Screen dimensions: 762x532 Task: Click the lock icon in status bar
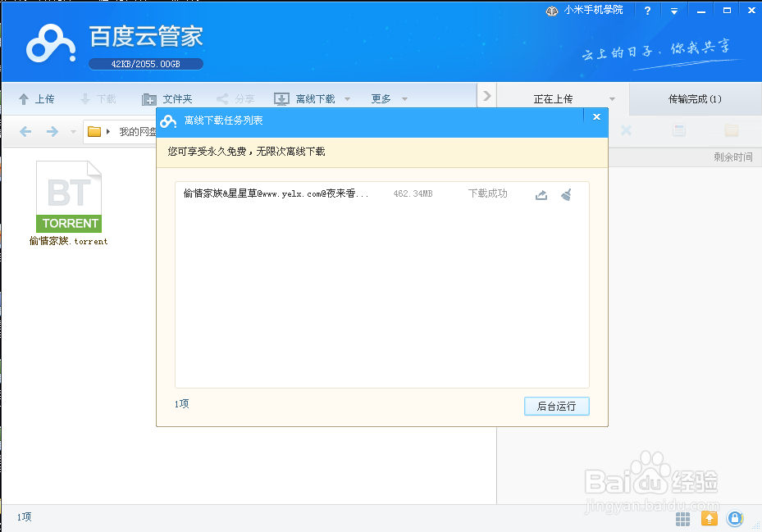pyautogui.click(x=735, y=518)
